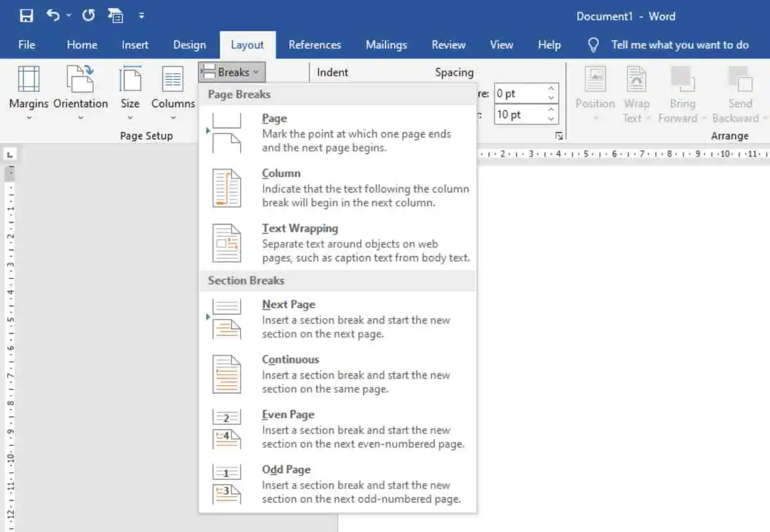Open the Review tab

(x=449, y=44)
